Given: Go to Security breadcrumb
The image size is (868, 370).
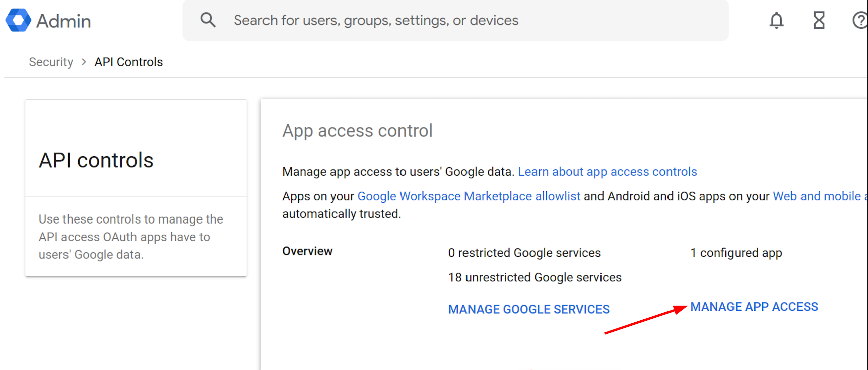Looking at the screenshot, I should click(51, 62).
